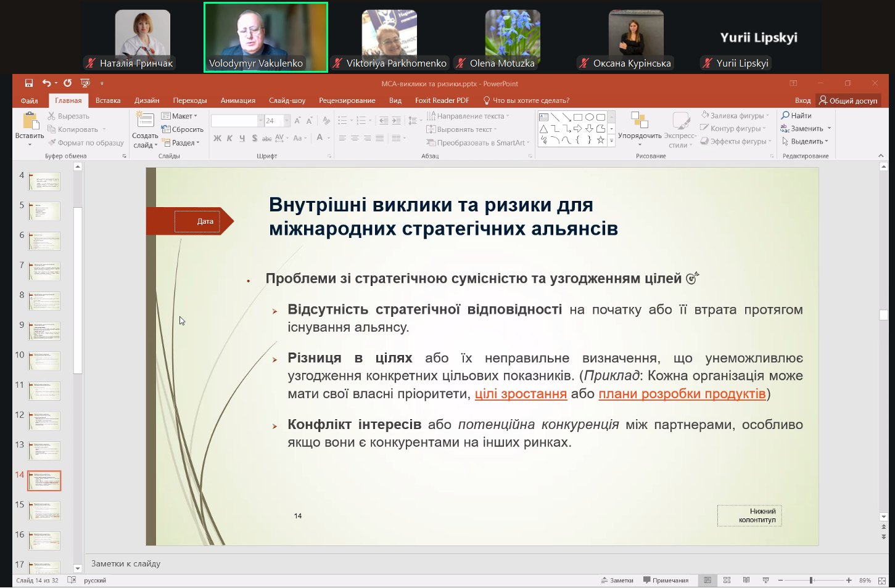Click the Find (Найти) magnifier button
The image size is (895, 588).
pos(796,116)
